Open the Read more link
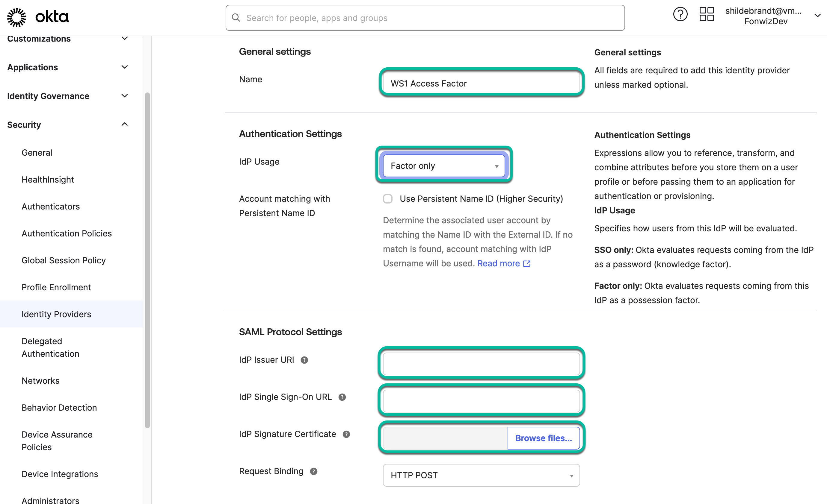Viewport: 827px width, 504px height. (498, 264)
